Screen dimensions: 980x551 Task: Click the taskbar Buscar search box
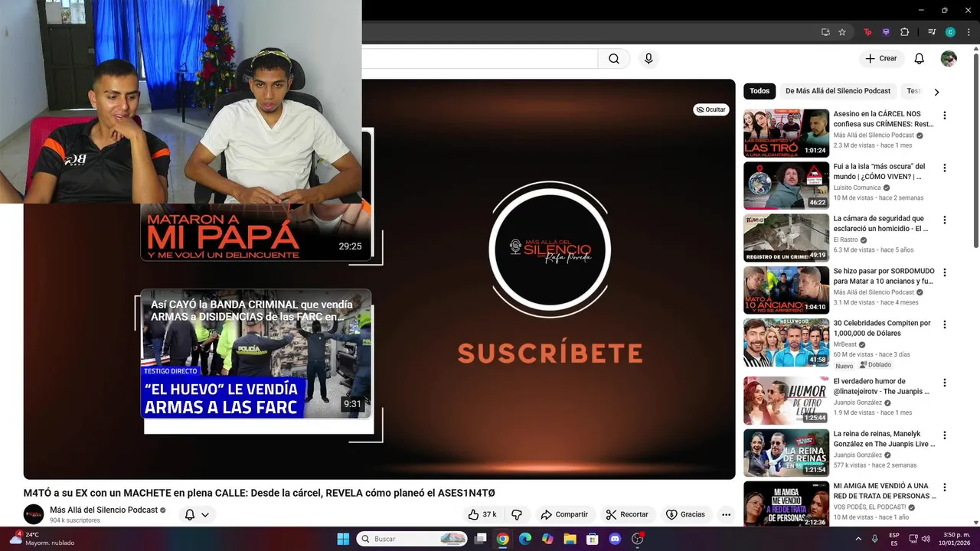413,539
